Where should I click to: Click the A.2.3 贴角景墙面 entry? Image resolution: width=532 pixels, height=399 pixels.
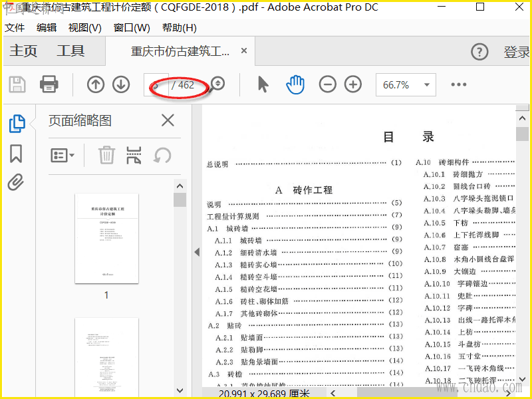(x=309, y=362)
